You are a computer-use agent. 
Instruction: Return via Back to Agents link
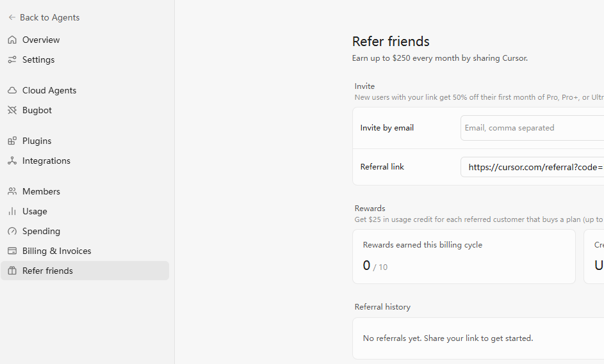[50, 17]
